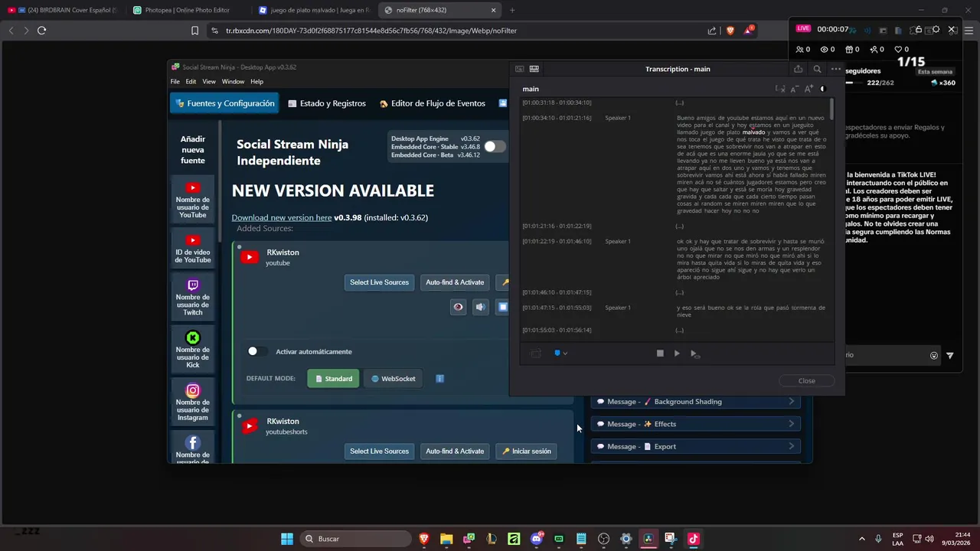Viewport: 980px width, 551px height.
Task: Open search in the Transcription window
Action: tap(817, 69)
